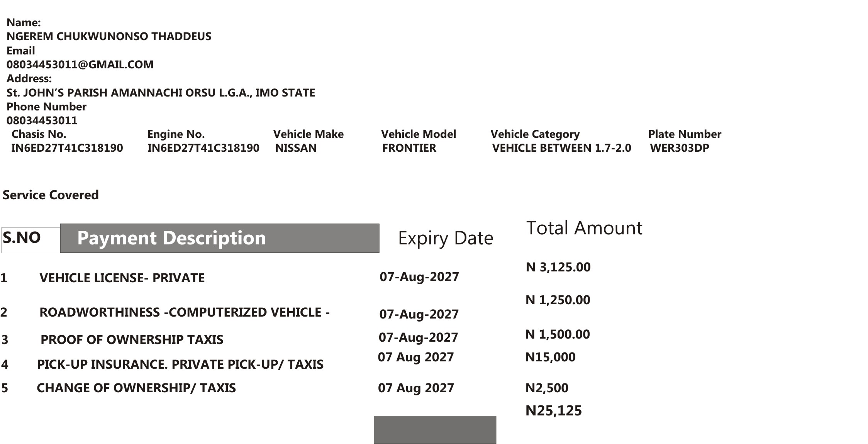Click the gray rectangle below expiry dates
868x444 pixels.
pyautogui.click(x=435, y=430)
